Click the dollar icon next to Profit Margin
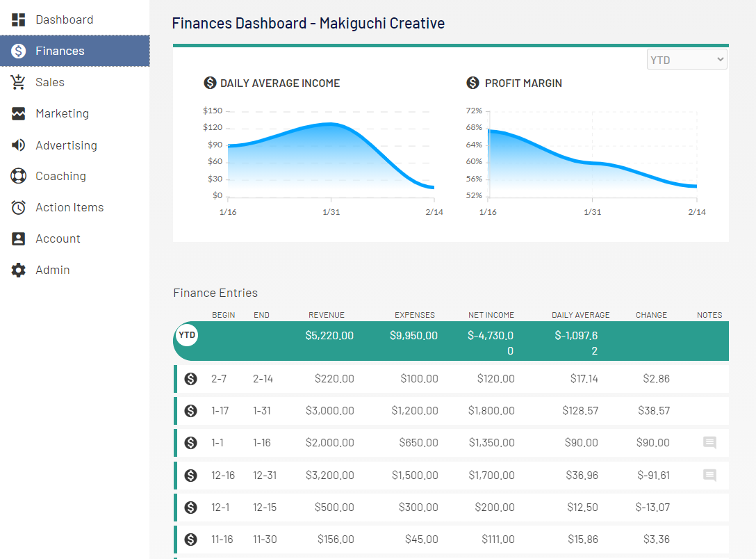756x559 pixels. click(x=472, y=83)
